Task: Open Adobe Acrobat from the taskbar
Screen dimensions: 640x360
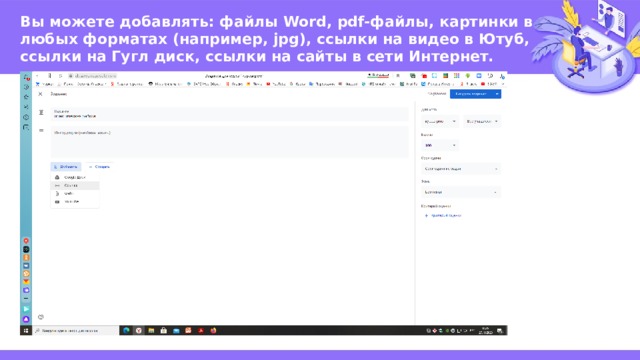Action: pos(201,331)
